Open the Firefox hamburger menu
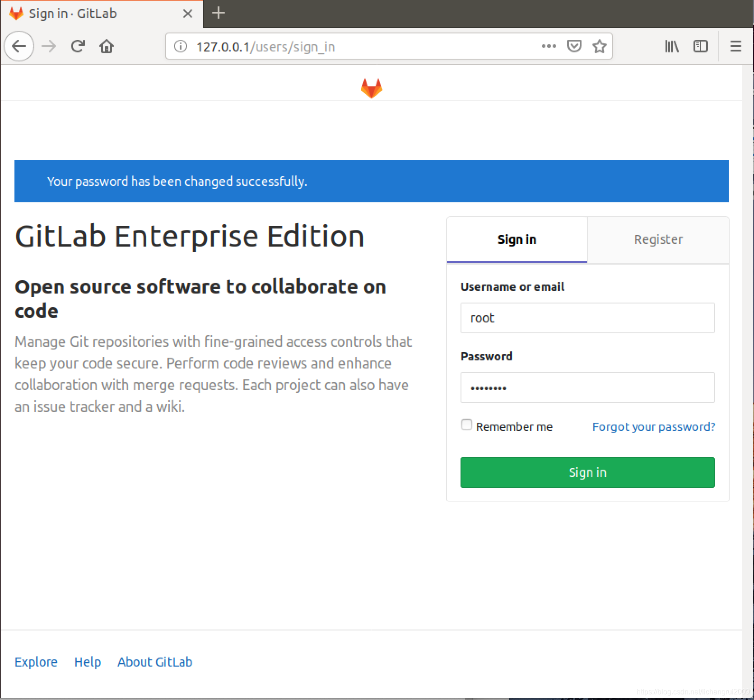 (x=736, y=46)
